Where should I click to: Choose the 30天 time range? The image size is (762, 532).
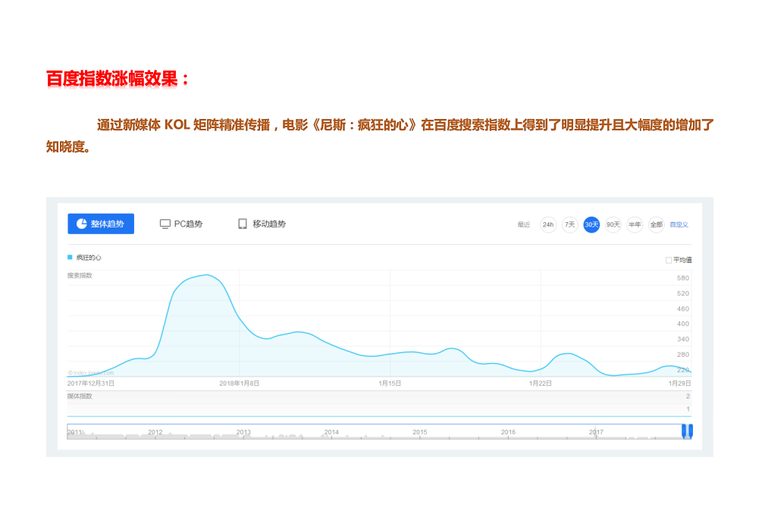[x=591, y=224]
